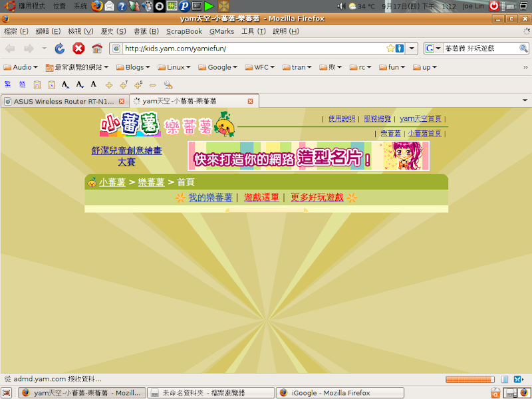Click the show desktop button in bottom panel
This screenshot has width=532, height=399.
coord(7,393)
